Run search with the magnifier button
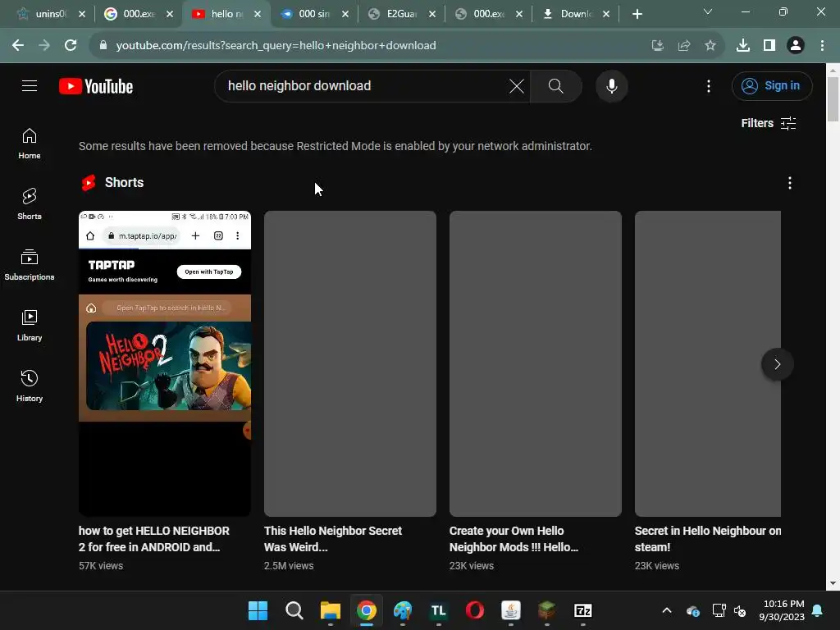This screenshot has height=630, width=840. tap(555, 85)
